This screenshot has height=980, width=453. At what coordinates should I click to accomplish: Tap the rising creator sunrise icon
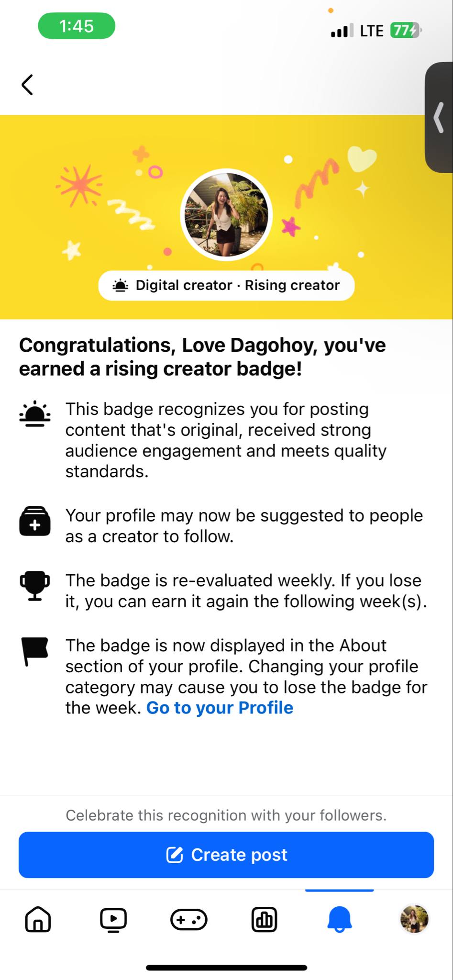coord(35,413)
